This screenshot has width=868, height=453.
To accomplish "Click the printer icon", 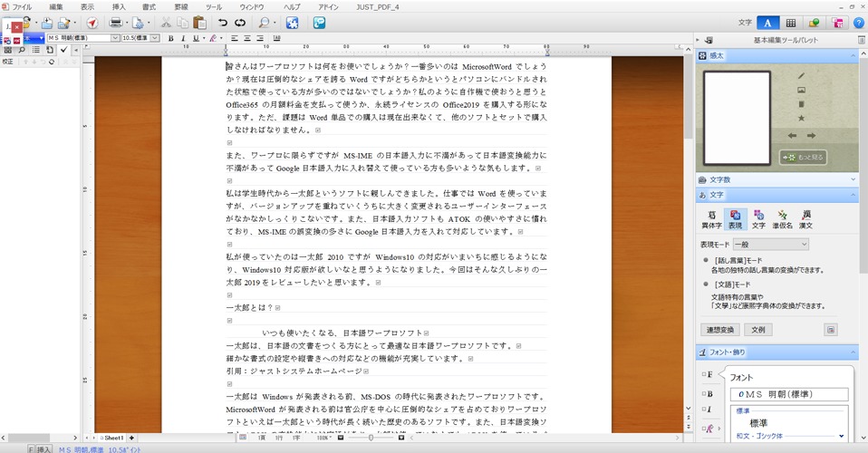I will pyautogui.click(x=116, y=23).
